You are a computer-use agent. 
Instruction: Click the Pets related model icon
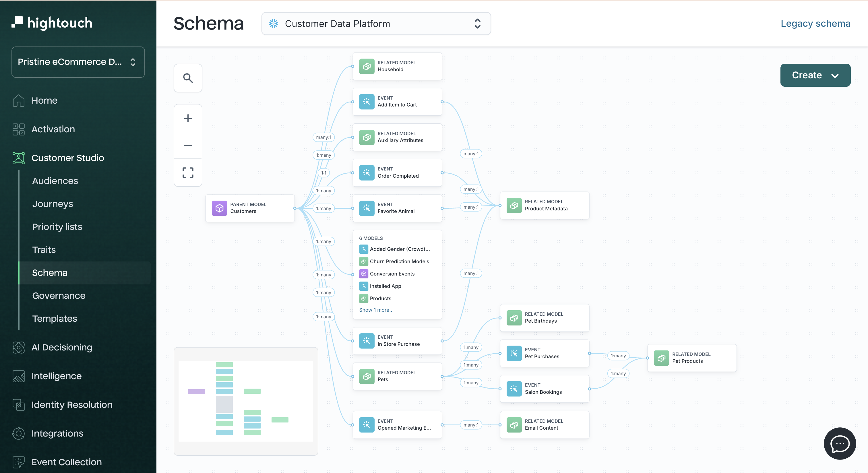point(367,376)
